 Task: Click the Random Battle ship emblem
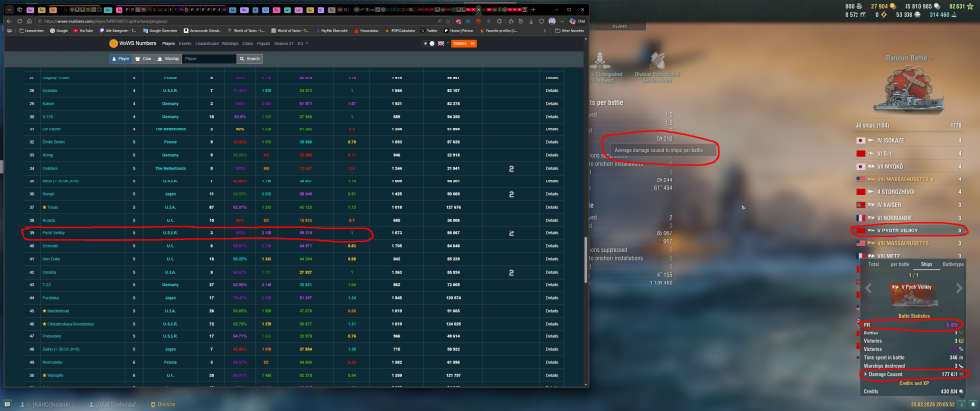[x=910, y=90]
